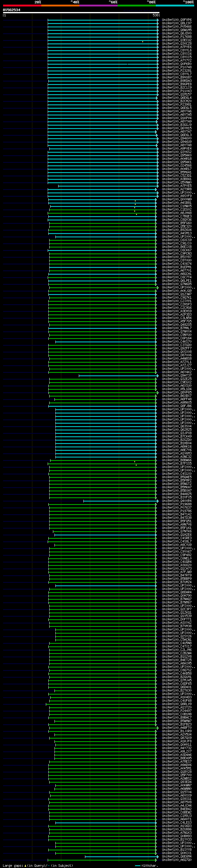This screenshot has height=868, width=197.
Task: Select the UniRef100_C7BQE3 label
Action: click(176, 216)
